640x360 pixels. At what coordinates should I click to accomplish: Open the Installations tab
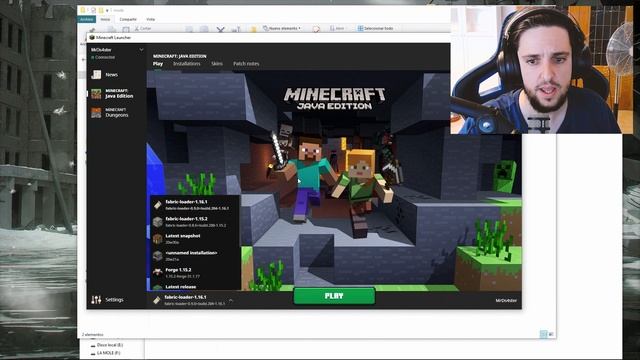[187, 64]
